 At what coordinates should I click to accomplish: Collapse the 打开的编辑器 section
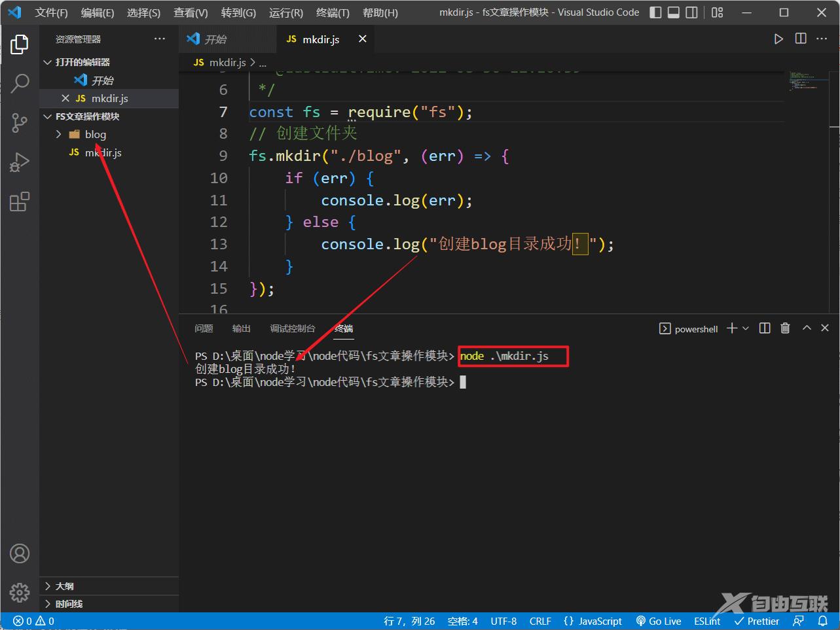(x=109, y=62)
